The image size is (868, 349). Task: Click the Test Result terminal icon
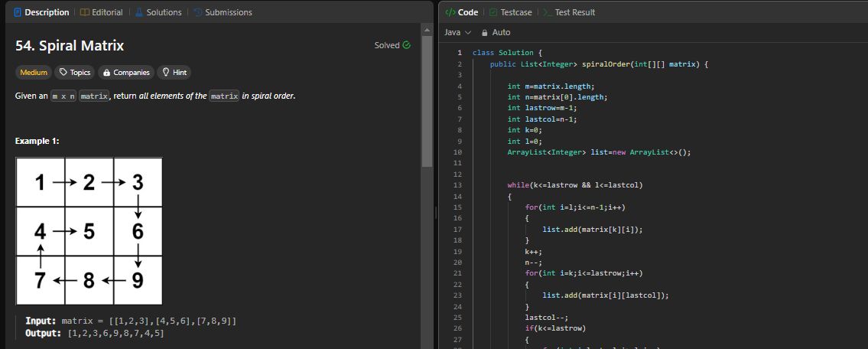[x=548, y=12]
